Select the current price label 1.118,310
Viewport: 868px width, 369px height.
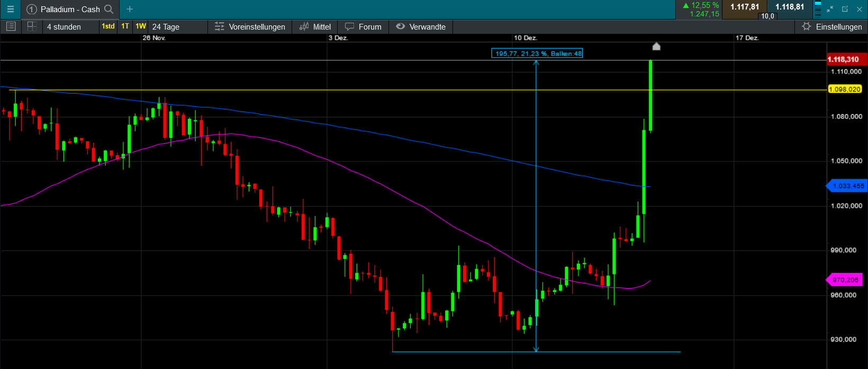[x=847, y=59]
